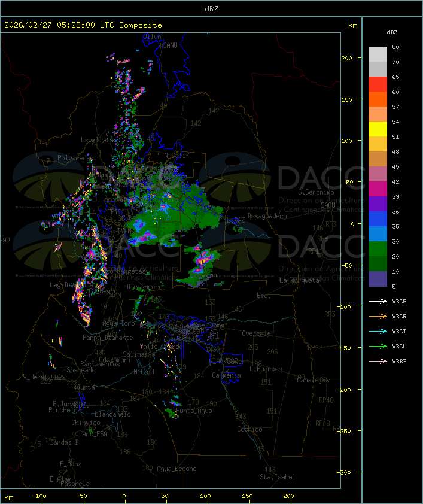
Task: Click the Desaguadero place label
Action: pos(267,216)
